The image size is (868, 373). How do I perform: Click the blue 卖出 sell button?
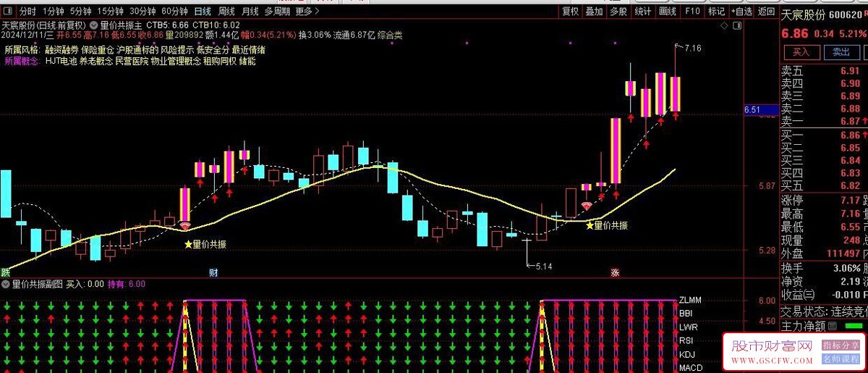[x=841, y=52]
